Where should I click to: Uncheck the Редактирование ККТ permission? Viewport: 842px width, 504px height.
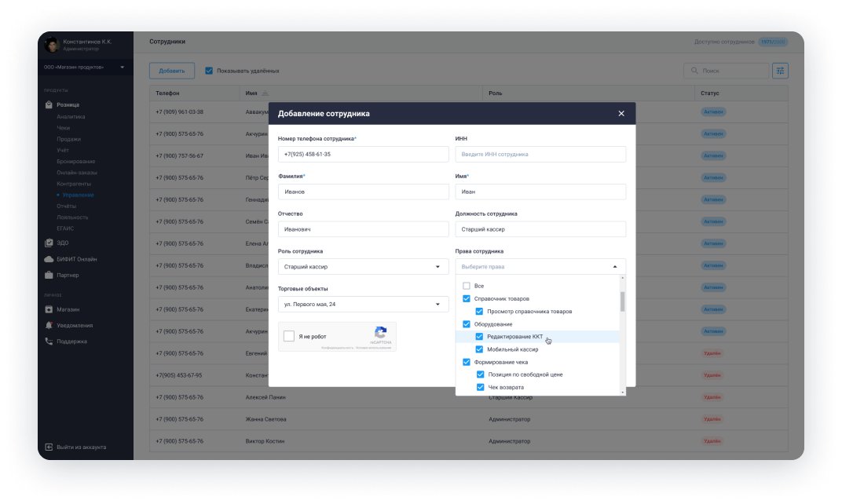[x=479, y=337]
